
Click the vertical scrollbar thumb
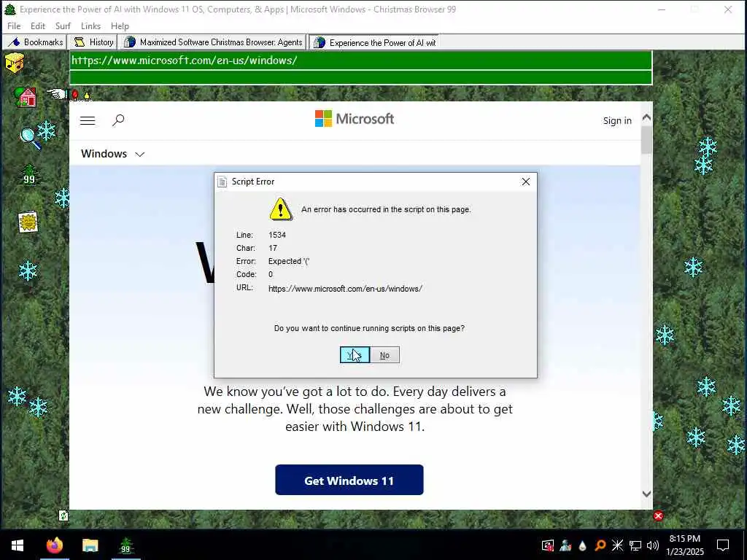[x=646, y=141]
